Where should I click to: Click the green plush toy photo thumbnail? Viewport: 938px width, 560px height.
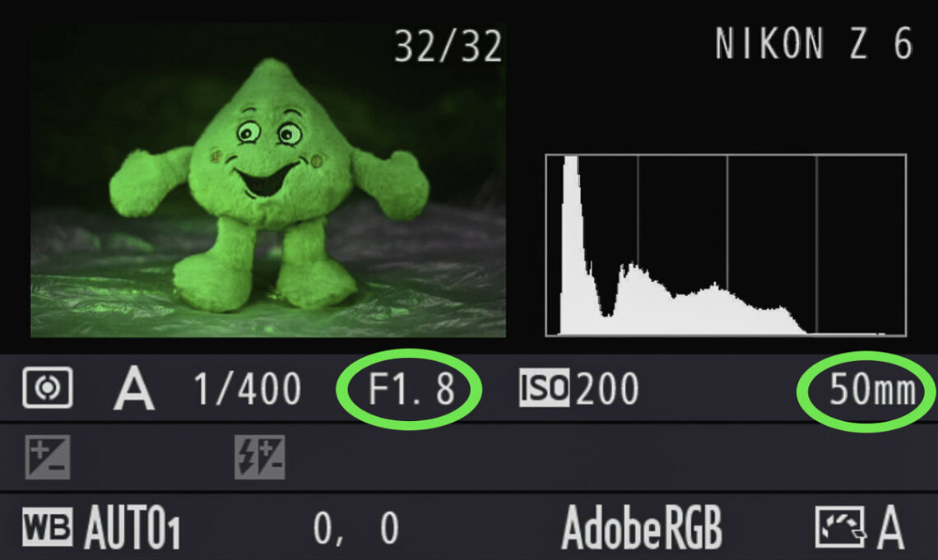268,180
